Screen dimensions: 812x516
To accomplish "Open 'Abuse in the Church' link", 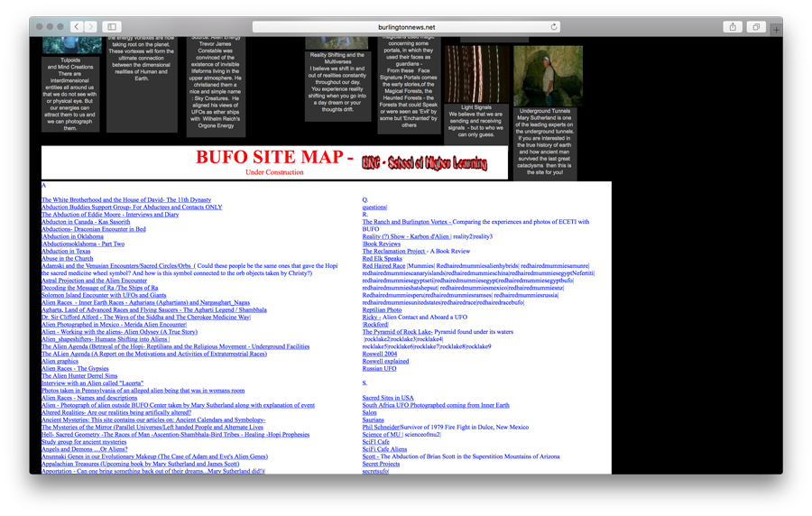I will tap(67, 259).
